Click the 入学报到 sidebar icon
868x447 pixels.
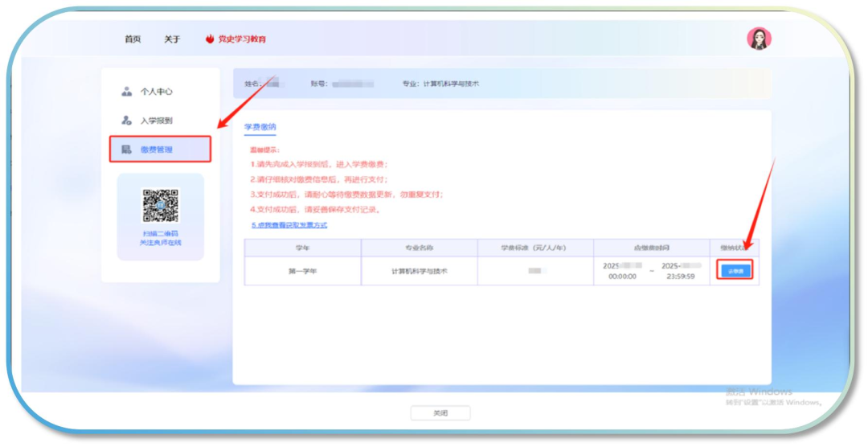tap(127, 121)
